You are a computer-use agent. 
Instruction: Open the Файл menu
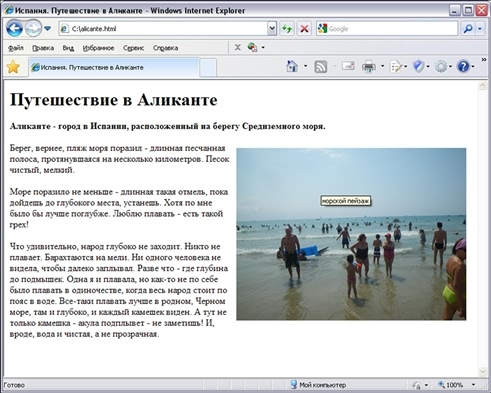pos(16,48)
